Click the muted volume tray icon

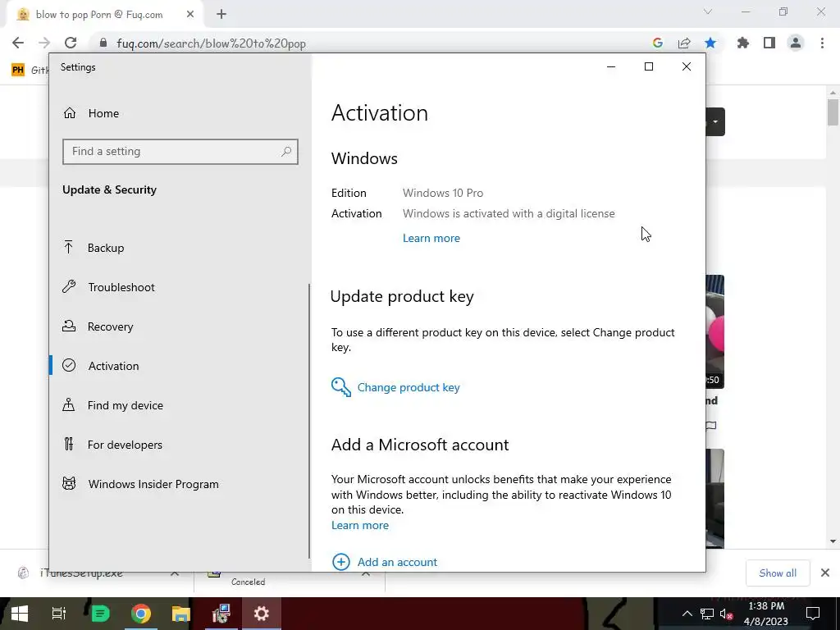(727, 614)
